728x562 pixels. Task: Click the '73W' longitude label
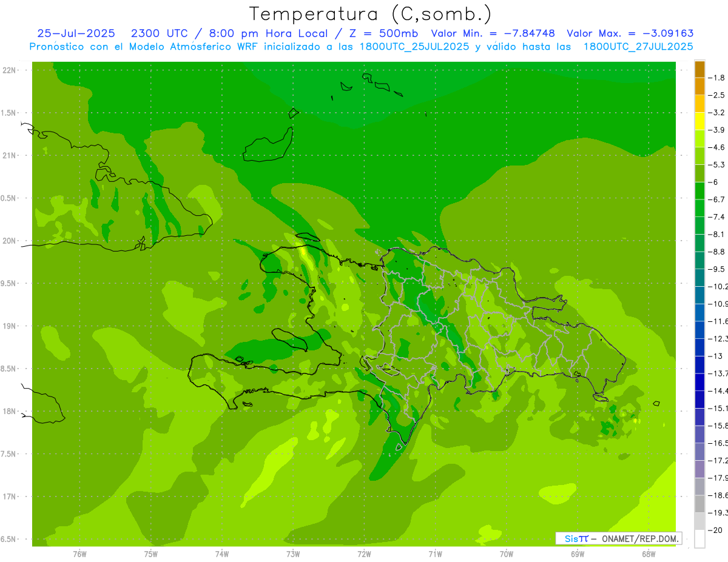pyautogui.click(x=293, y=554)
